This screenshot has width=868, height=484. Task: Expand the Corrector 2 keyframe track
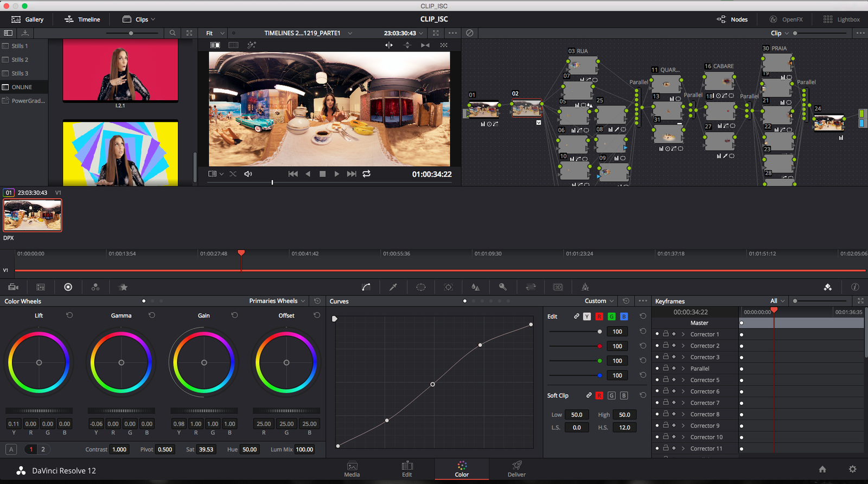tap(683, 346)
